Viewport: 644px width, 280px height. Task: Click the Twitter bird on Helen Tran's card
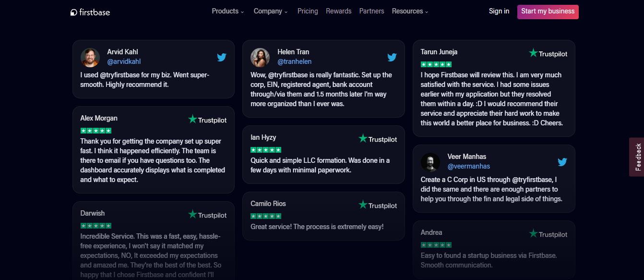coord(392,57)
